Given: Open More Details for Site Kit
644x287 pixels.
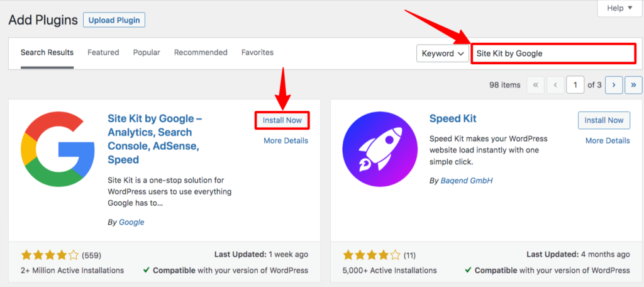Looking at the screenshot, I should pos(286,140).
